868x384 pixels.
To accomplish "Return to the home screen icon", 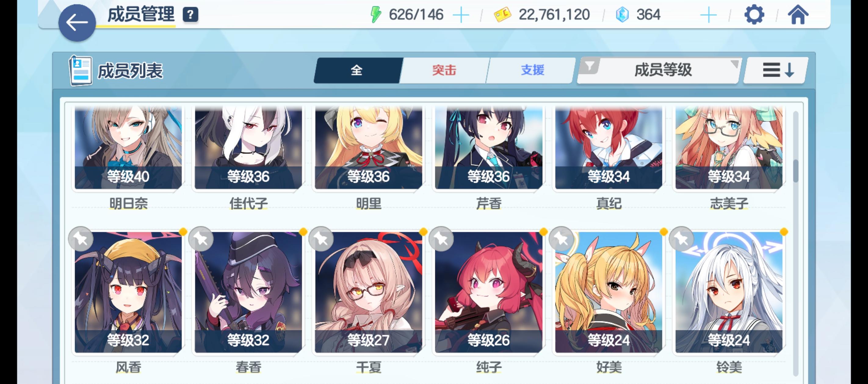I will tap(797, 15).
